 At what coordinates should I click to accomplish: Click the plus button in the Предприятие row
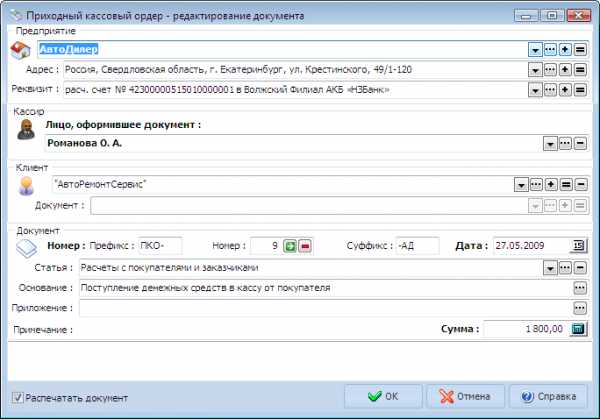point(564,49)
